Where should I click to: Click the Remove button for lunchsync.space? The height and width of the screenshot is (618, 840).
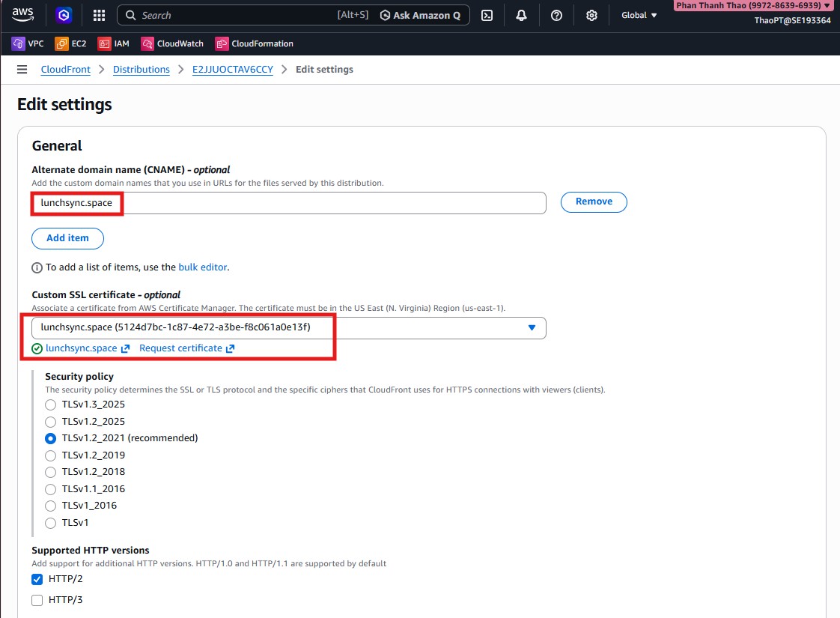[x=594, y=202]
